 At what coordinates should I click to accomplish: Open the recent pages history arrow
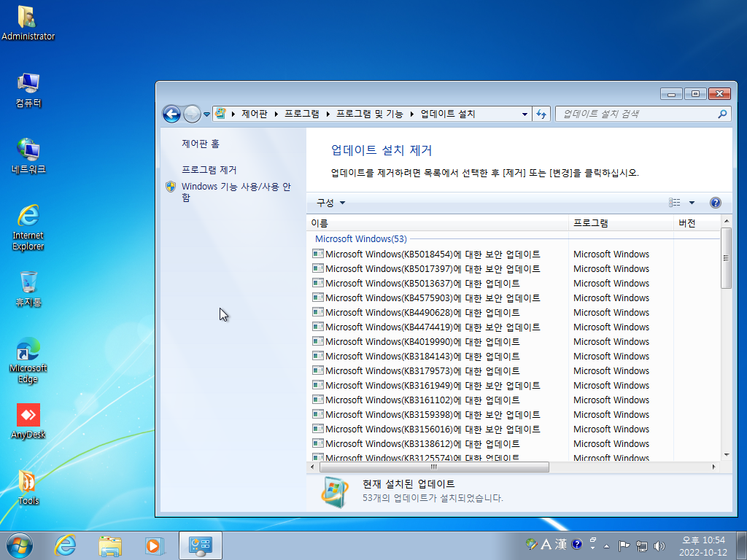(x=206, y=114)
